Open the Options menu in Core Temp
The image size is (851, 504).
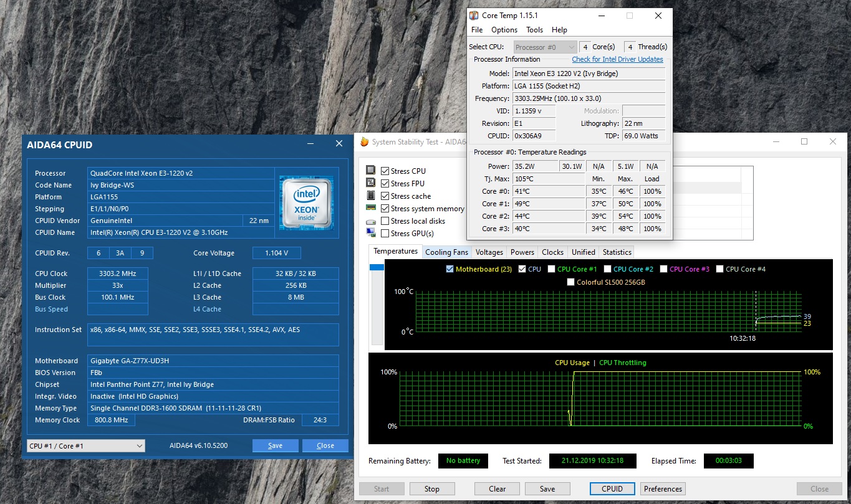click(504, 30)
